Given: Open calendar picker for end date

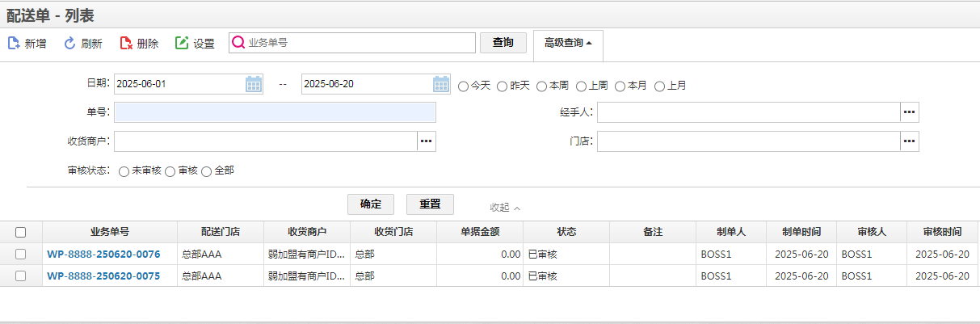Looking at the screenshot, I should coord(441,84).
